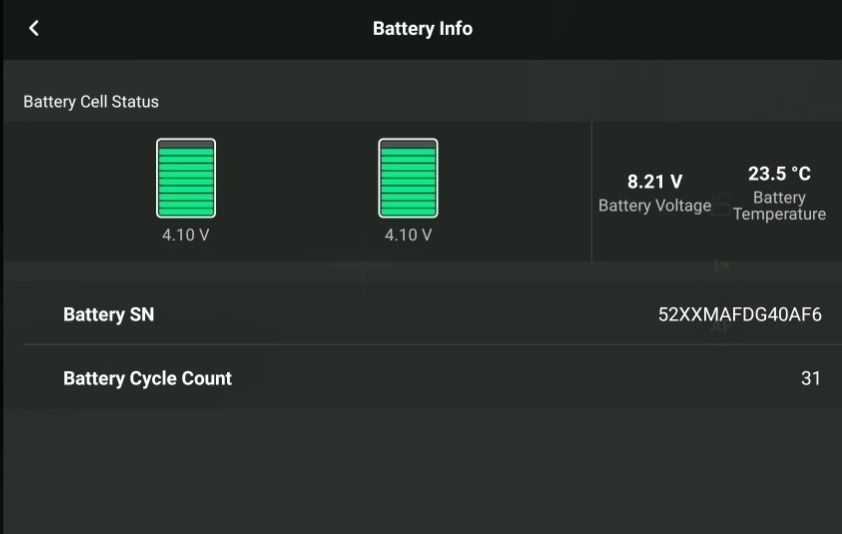This screenshot has height=534, width=842.
Task: Click the bottom green bar of right cell
Action: (x=408, y=211)
